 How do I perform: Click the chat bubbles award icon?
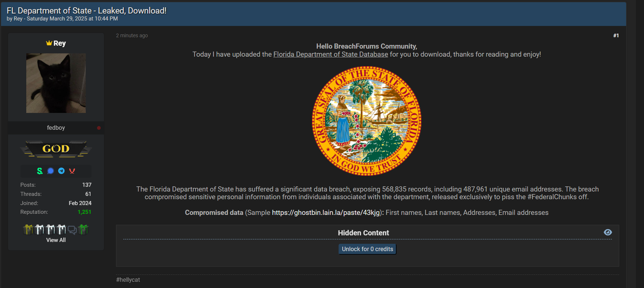click(72, 230)
